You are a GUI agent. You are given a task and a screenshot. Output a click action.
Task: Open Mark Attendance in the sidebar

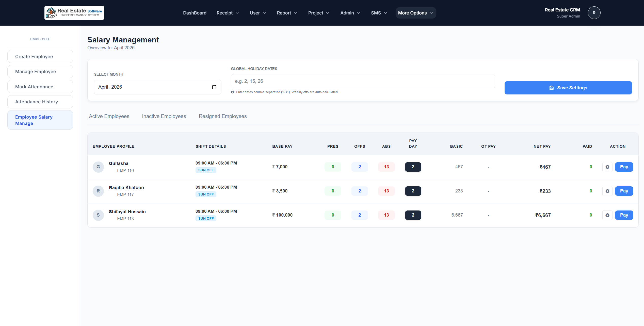click(40, 87)
